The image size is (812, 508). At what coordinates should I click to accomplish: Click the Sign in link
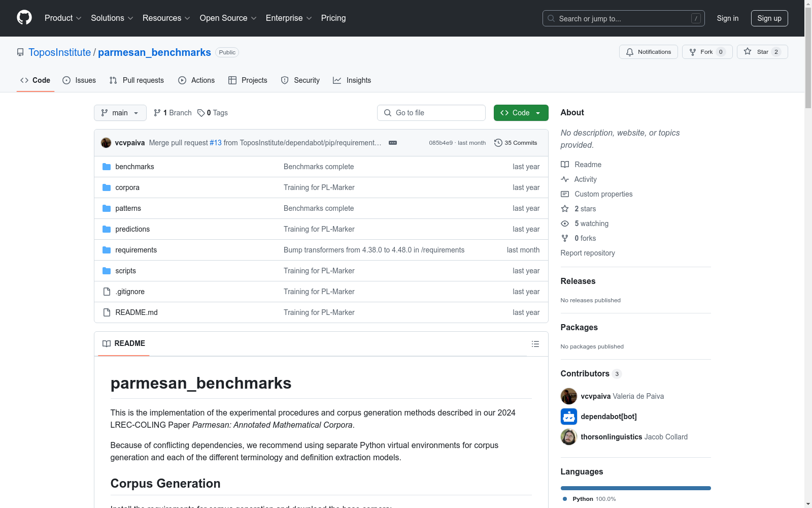728,18
